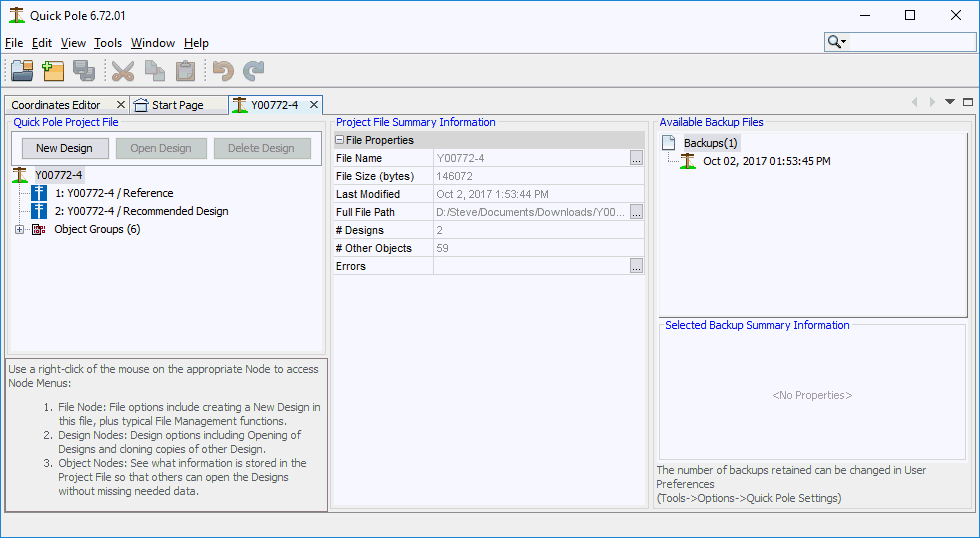Click the design icon beside Reference

39,193
